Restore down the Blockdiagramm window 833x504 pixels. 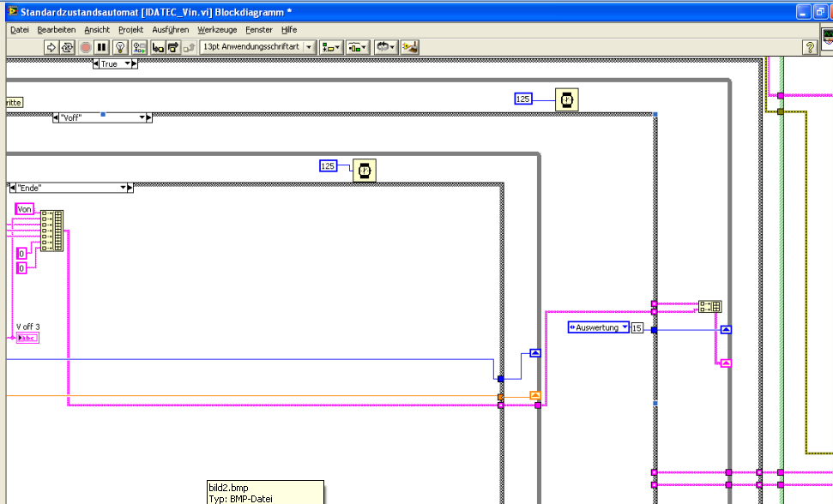[x=820, y=12]
